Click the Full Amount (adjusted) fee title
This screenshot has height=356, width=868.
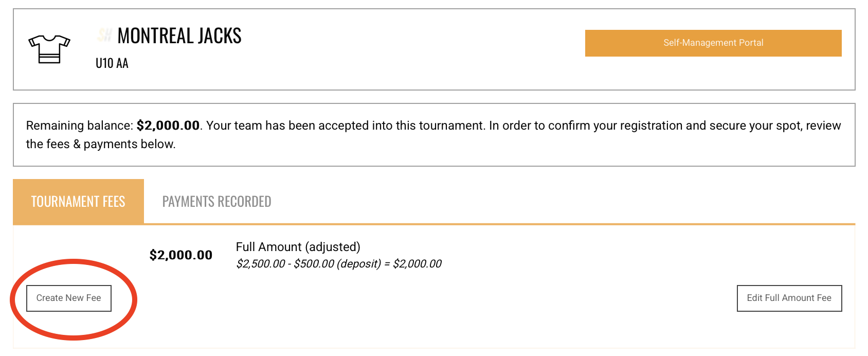(298, 247)
